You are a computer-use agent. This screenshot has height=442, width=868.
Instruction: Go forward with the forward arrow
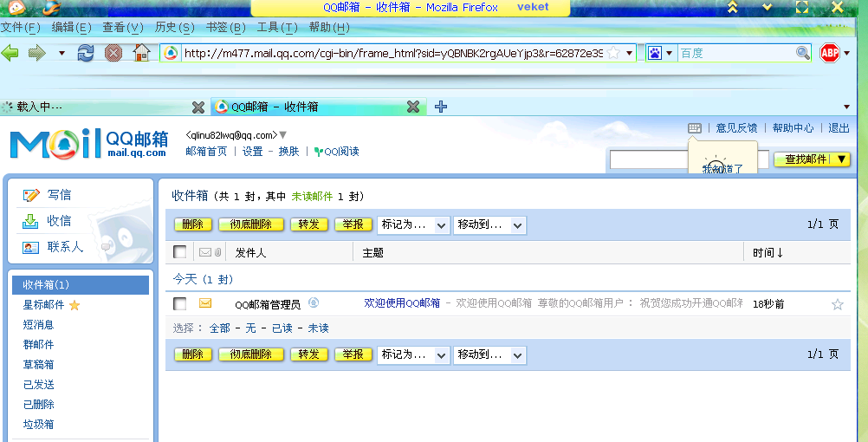[37, 53]
